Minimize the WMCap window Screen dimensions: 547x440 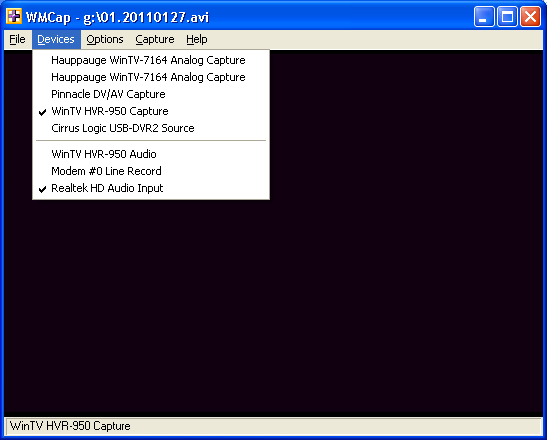coord(484,16)
